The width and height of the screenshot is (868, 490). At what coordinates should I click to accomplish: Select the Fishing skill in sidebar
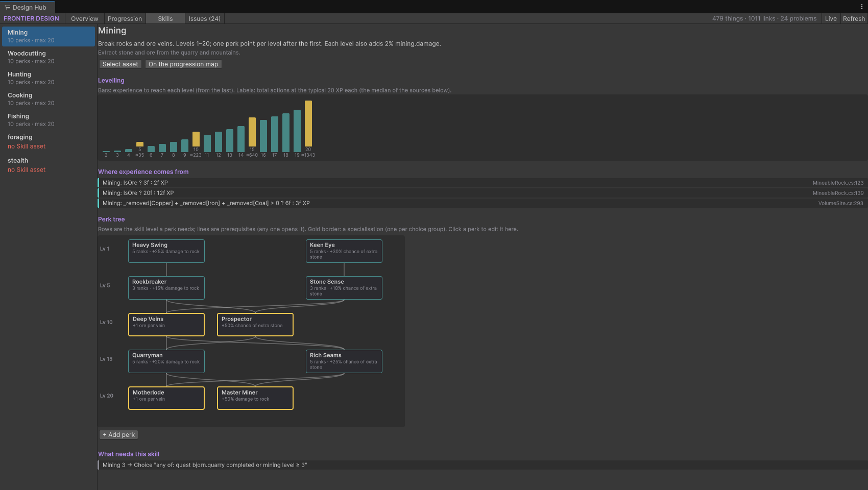click(x=49, y=120)
